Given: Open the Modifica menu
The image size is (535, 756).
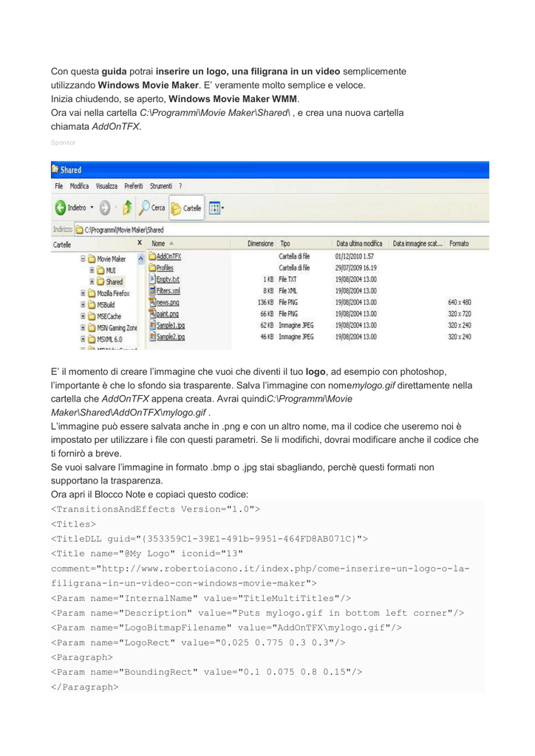Looking at the screenshot, I should point(79,186).
